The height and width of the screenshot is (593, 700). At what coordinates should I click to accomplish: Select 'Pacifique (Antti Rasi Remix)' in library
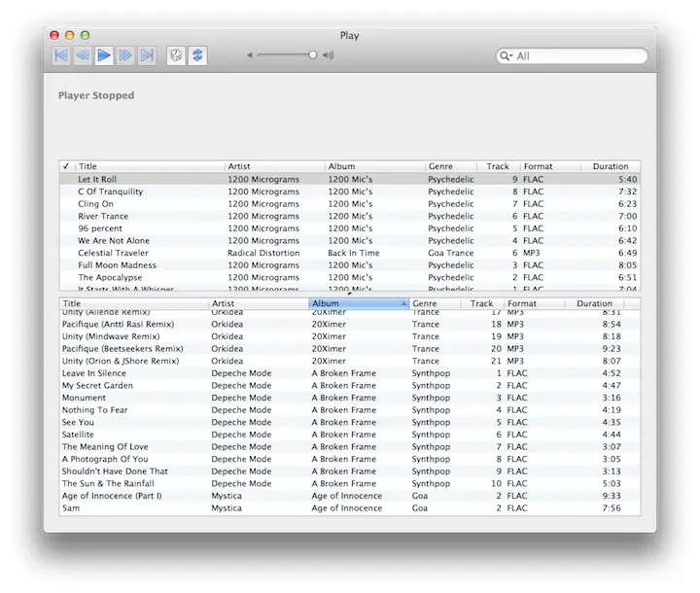pyautogui.click(x=350, y=324)
